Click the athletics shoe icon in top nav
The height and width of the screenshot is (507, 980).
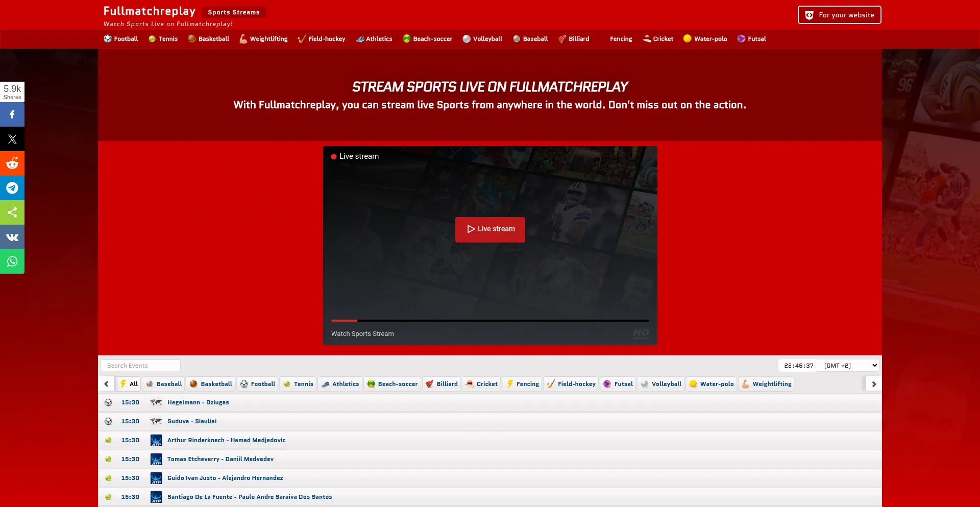[x=360, y=39]
